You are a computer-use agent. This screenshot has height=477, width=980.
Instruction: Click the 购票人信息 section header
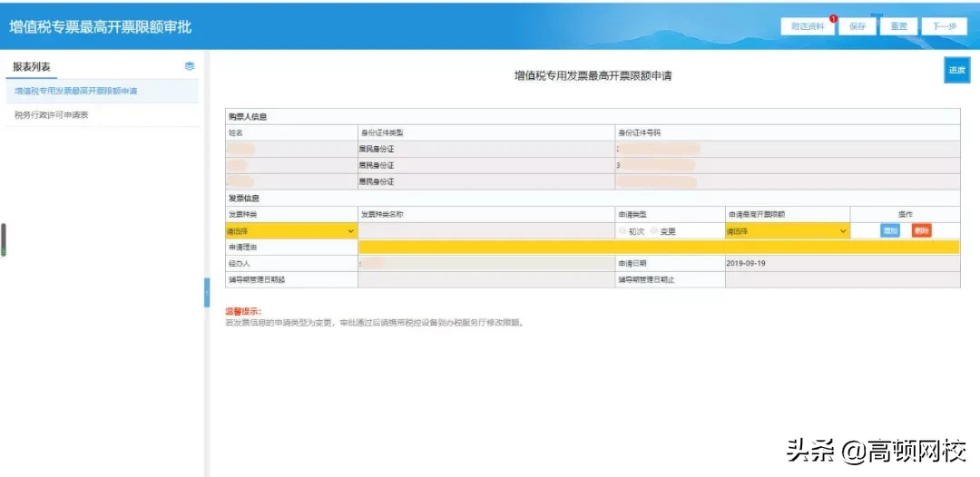pyautogui.click(x=248, y=117)
